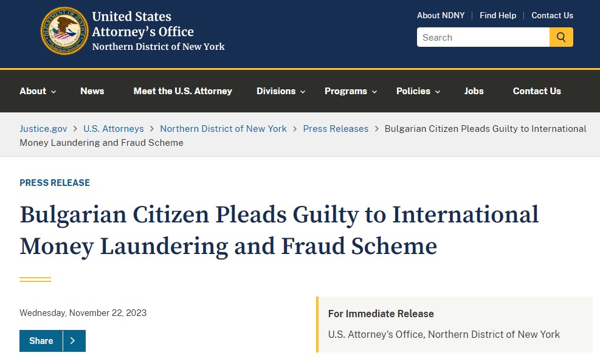
Task: Expand the Programs dropdown
Action: point(351,91)
